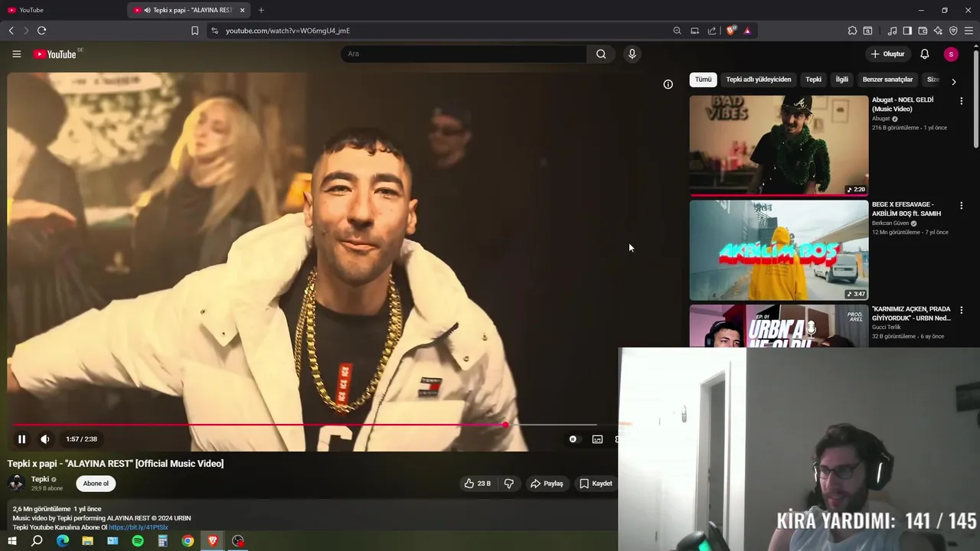This screenshot has width=980, height=551.
Task: Click the share page icon
Action: pyautogui.click(x=712, y=31)
